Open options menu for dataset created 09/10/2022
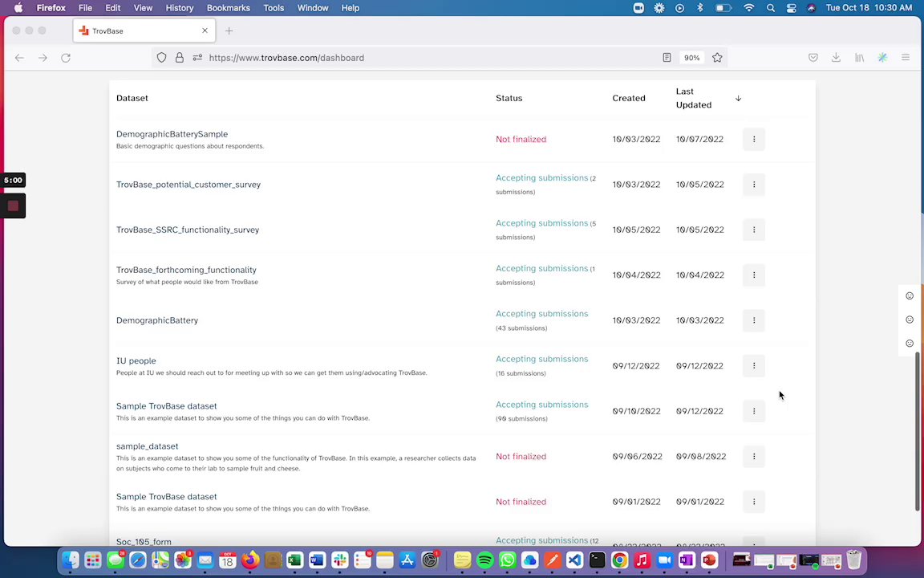The height and width of the screenshot is (578, 924). coord(754,411)
